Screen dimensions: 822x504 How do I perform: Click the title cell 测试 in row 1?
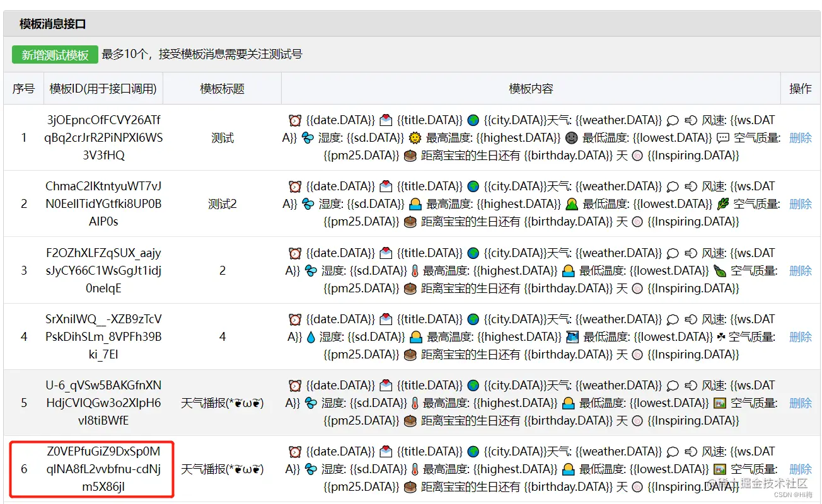(223, 138)
